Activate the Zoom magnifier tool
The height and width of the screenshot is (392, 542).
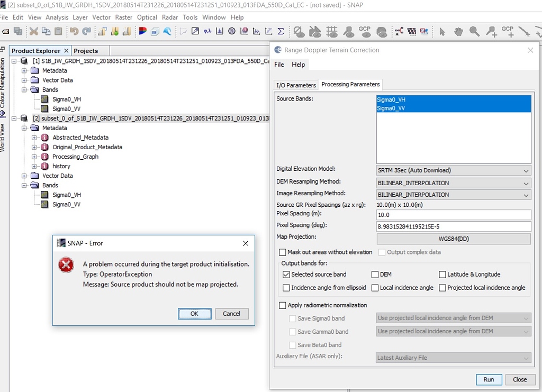pos(474,31)
